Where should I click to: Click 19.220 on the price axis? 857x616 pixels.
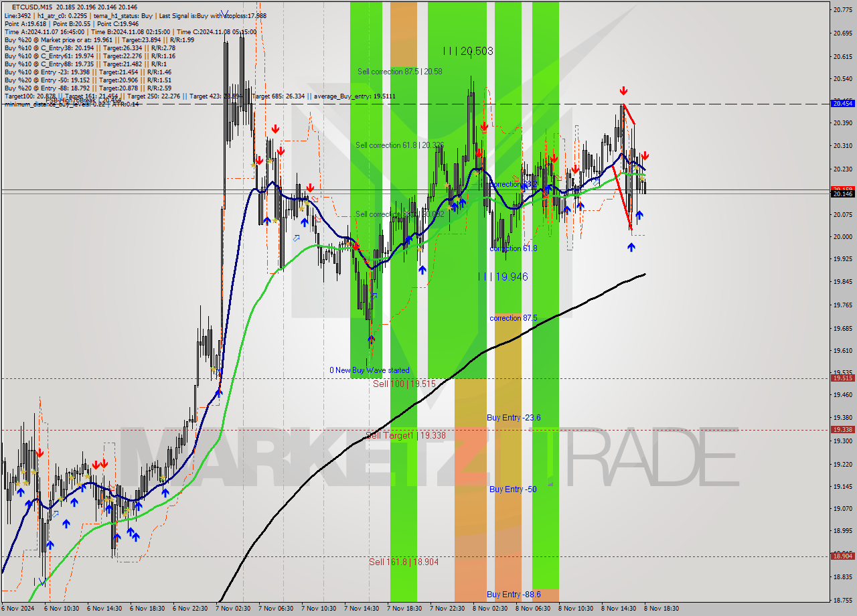pos(842,465)
